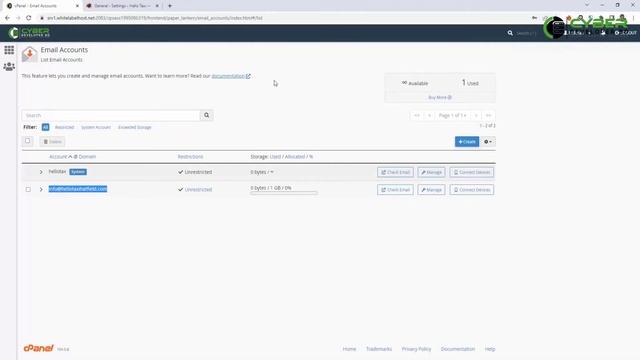Sort by the 'Restrictions' column header

pos(190,157)
